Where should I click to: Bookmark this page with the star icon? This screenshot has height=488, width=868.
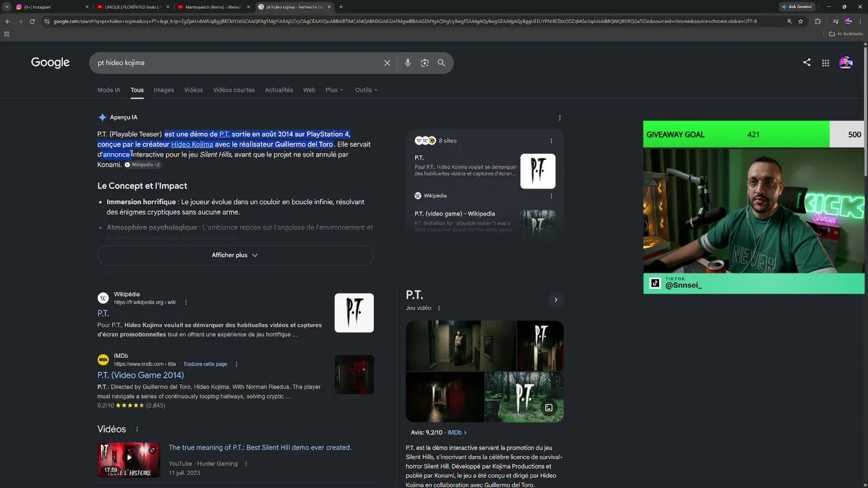pyautogui.click(x=801, y=21)
